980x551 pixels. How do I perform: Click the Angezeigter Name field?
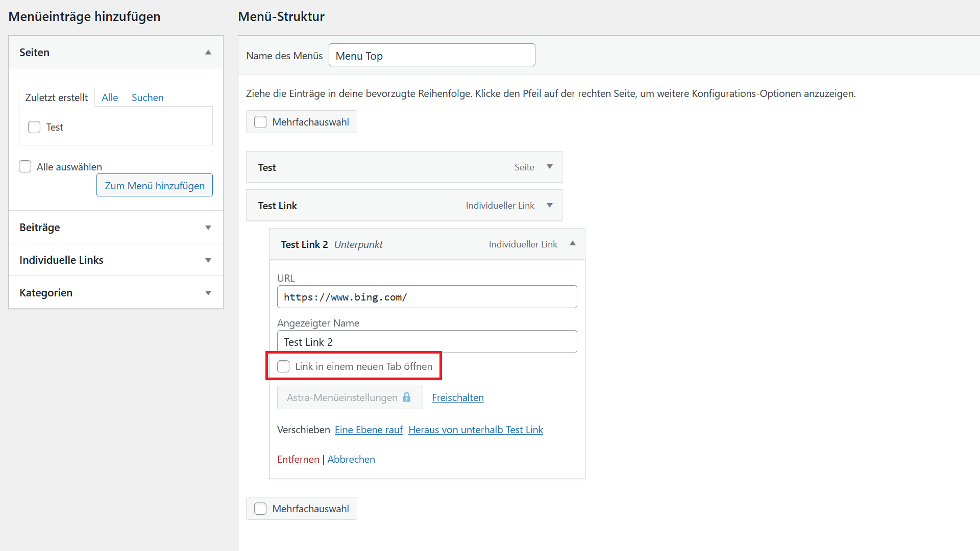pos(427,342)
